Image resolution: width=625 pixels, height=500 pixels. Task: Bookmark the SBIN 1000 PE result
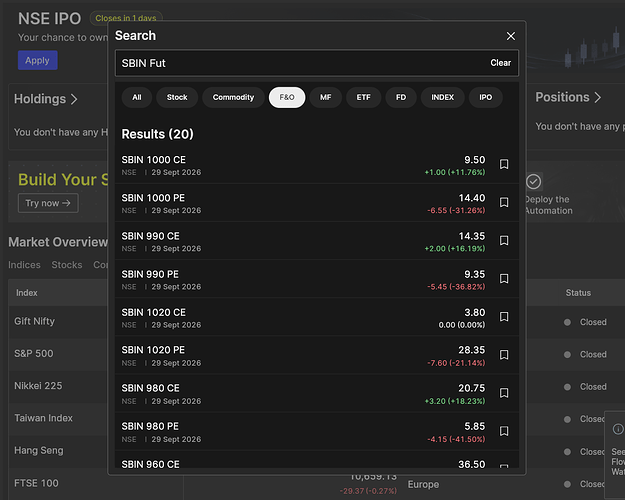504,203
